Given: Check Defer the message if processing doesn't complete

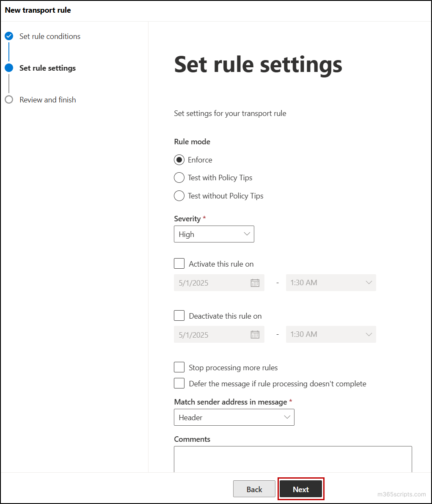Looking at the screenshot, I should (179, 383).
